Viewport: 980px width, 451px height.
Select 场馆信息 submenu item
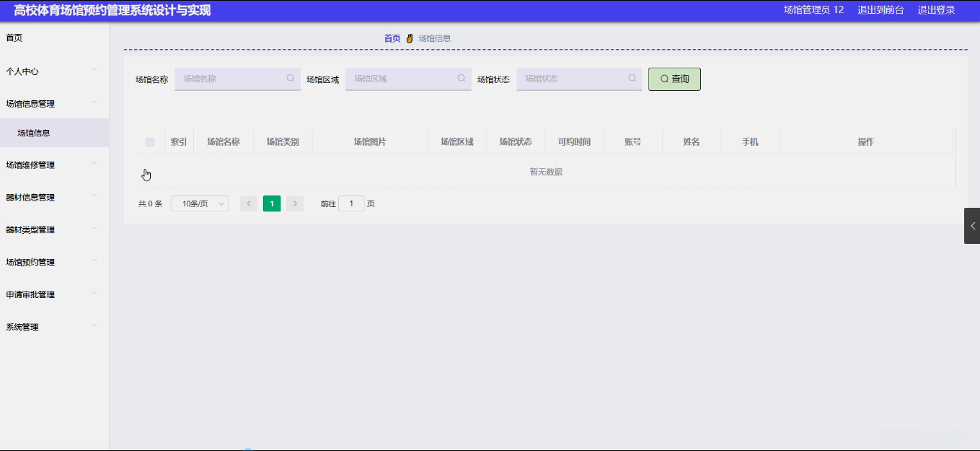[54, 133]
